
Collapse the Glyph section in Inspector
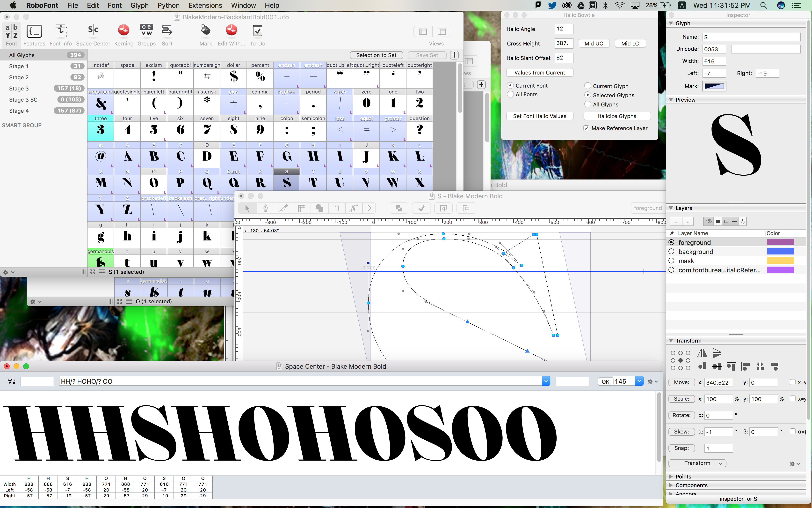click(x=671, y=23)
